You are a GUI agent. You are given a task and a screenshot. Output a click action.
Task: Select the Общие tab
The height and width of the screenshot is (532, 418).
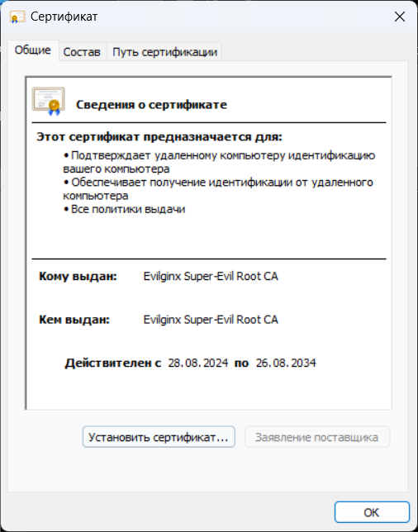coord(33,50)
